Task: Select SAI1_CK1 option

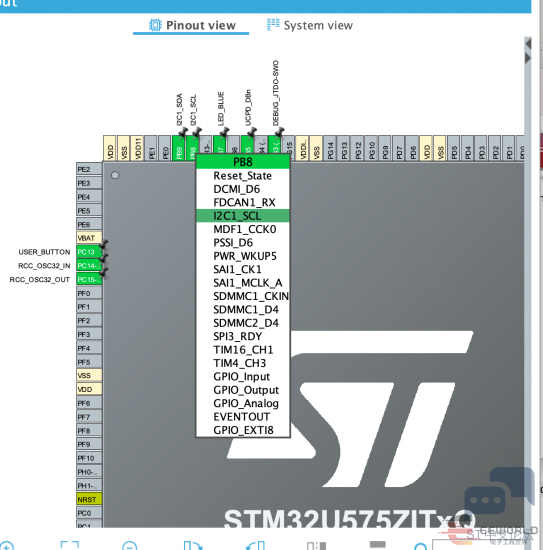Action: coord(243,269)
